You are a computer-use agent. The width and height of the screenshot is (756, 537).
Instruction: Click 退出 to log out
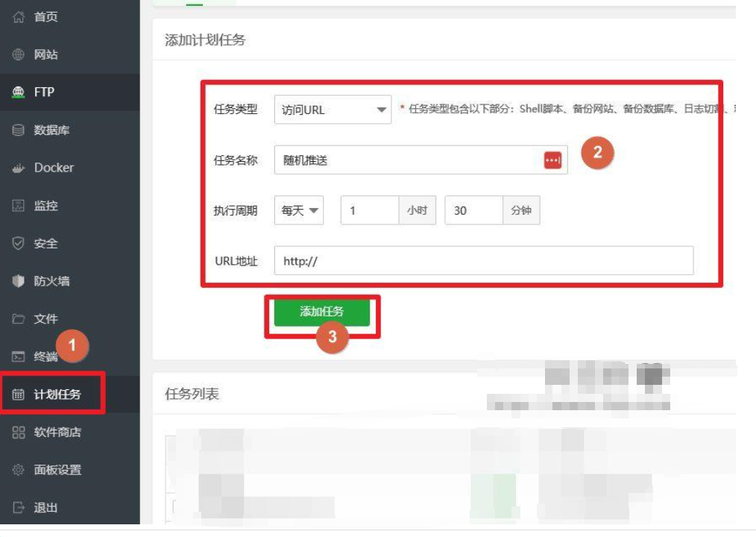pyautogui.click(x=45, y=508)
